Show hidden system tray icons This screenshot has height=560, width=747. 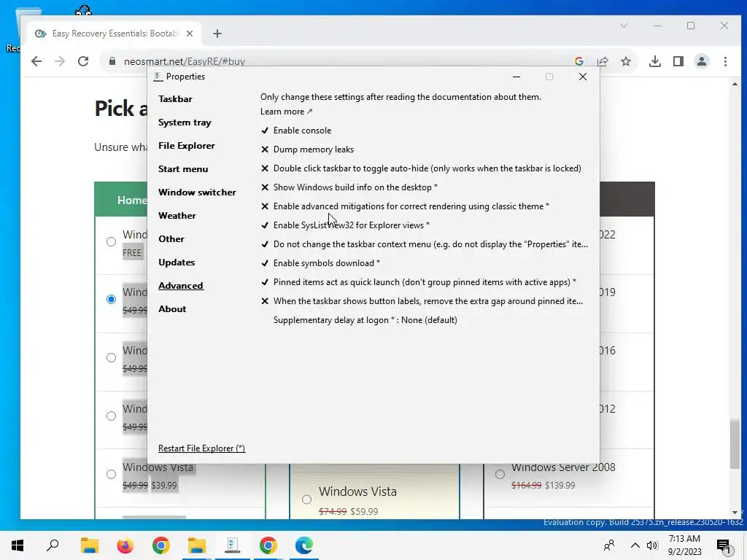tap(635, 545)
